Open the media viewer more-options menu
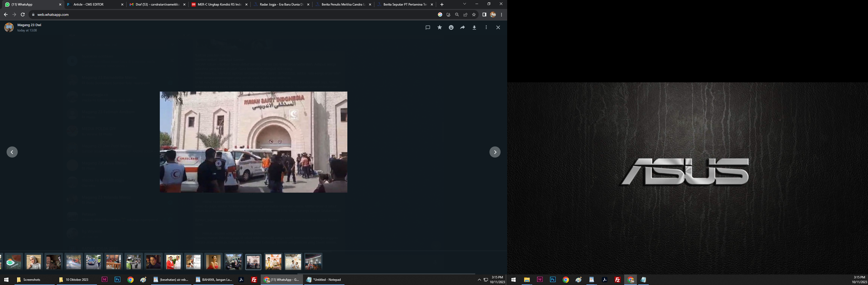This screenshot has width=868, height=285. pos(486,28)
